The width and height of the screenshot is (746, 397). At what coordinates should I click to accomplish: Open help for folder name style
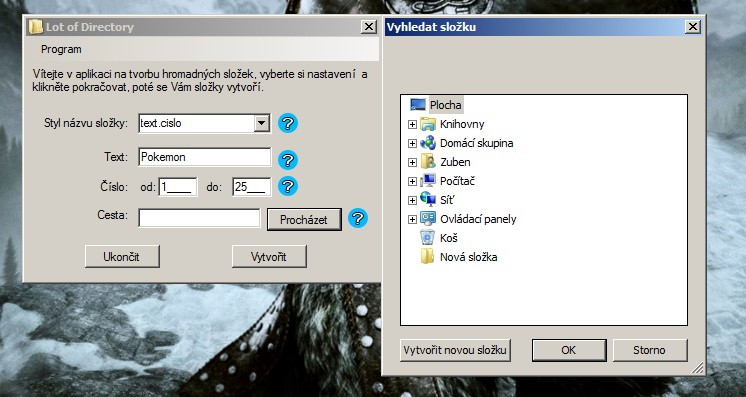click(x=288, y=123)
